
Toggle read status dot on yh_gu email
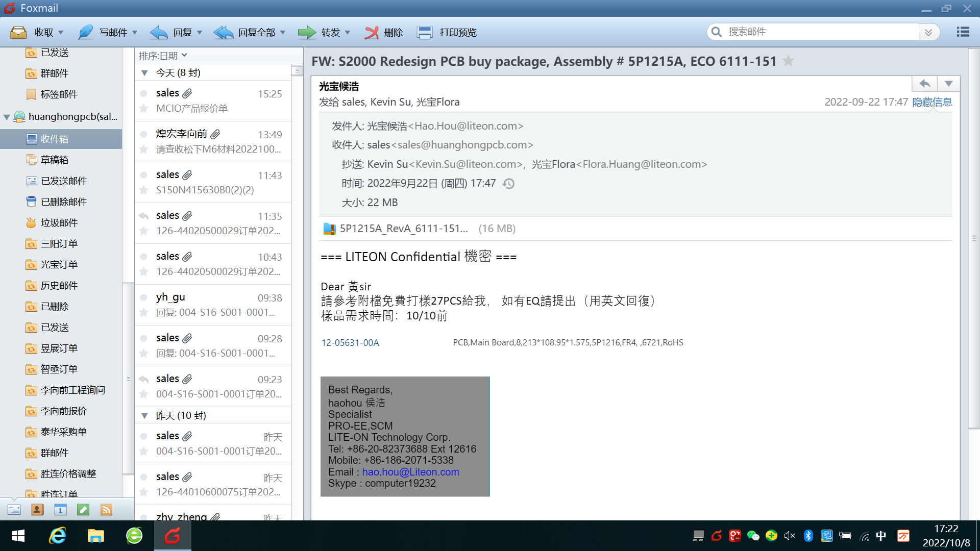[x=144, y=298]
